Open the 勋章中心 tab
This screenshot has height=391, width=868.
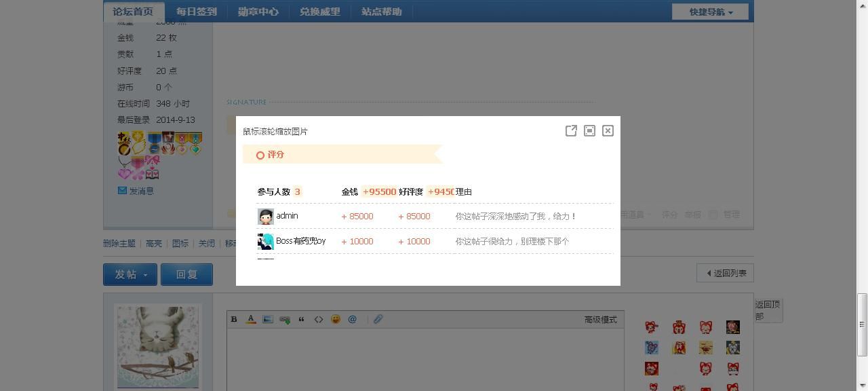258,12
